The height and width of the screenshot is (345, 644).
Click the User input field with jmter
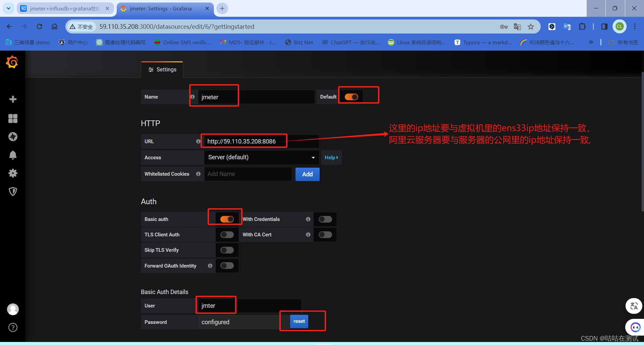click(x=250, y=306)
